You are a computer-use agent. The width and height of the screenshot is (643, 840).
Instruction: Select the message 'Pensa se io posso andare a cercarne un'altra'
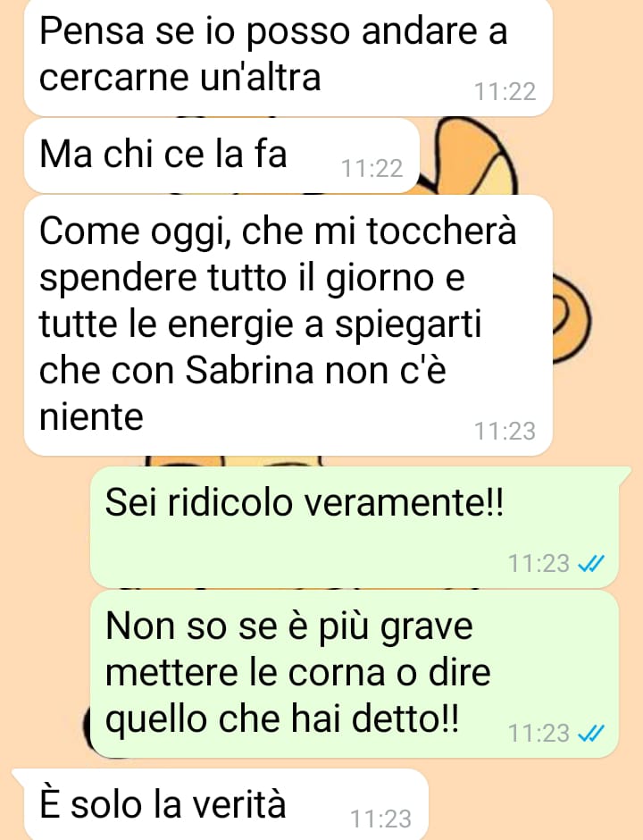(288, 57)
